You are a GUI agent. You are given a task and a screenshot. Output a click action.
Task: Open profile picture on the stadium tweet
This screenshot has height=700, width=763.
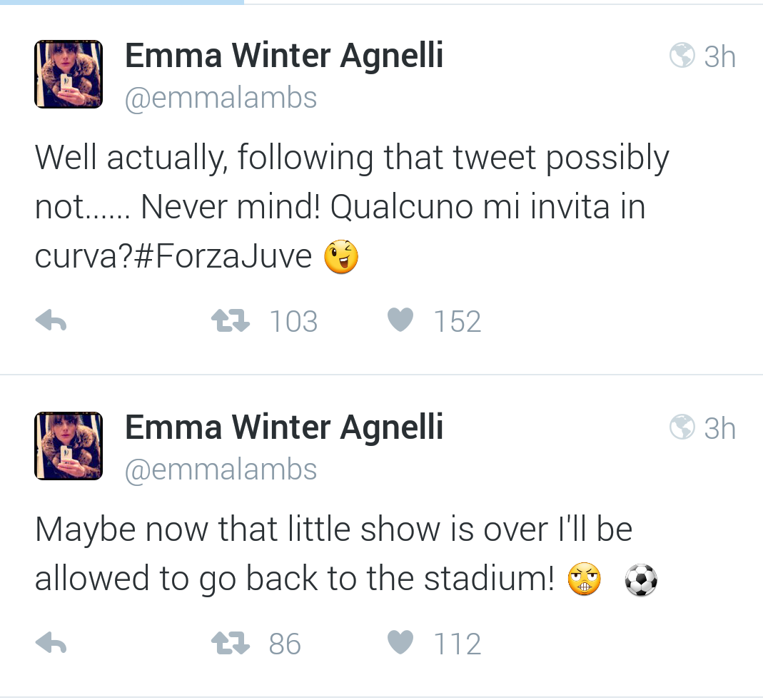[x=69, y=446]
